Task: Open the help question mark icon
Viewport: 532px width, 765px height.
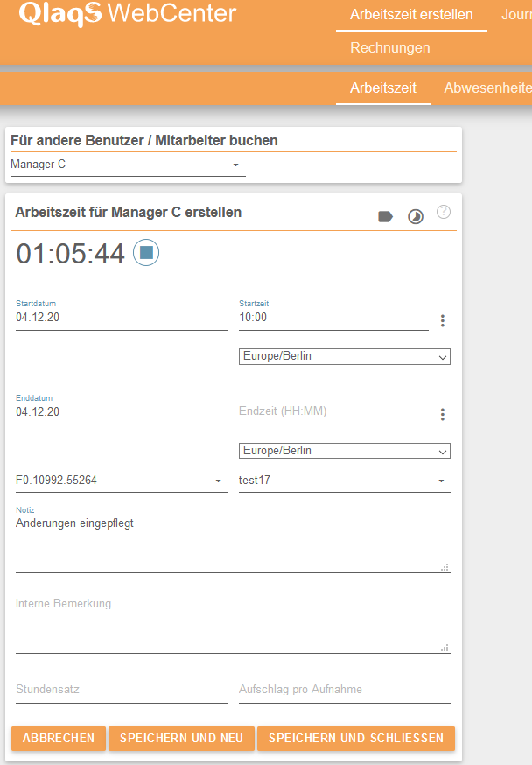Action: pyautogui.click(x=444, y=212)
